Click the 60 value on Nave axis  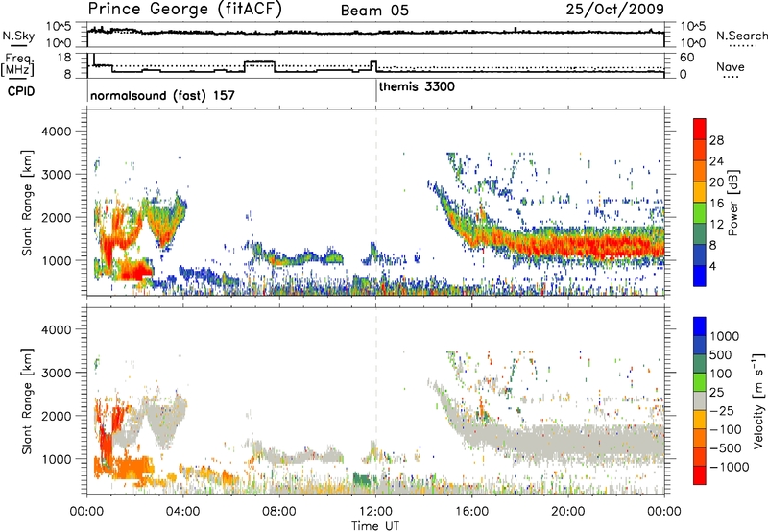(x=687, y=58)
